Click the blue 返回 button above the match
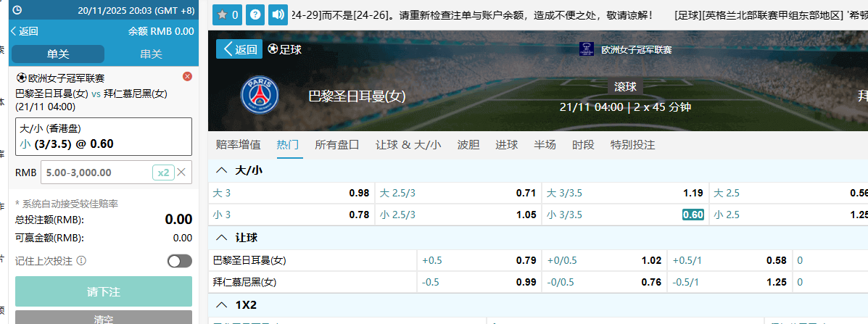This screenshot has width=868, height=324. coord(239,49)
